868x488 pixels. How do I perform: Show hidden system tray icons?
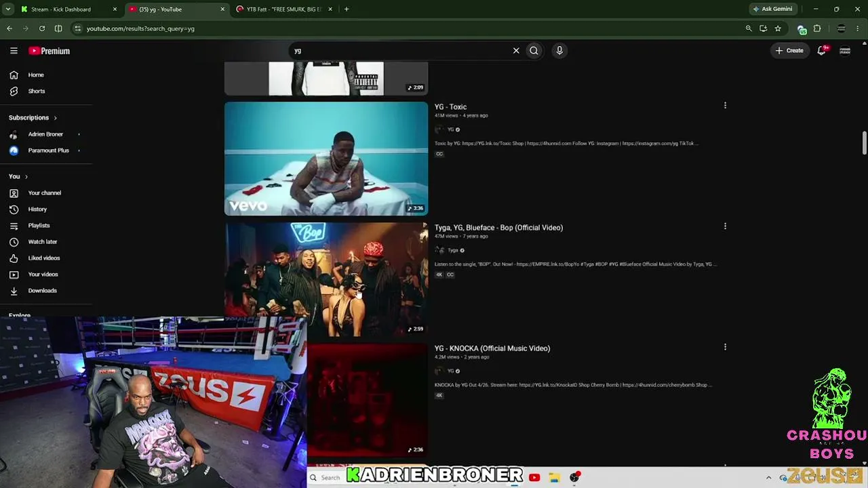[x=768, y=478]
